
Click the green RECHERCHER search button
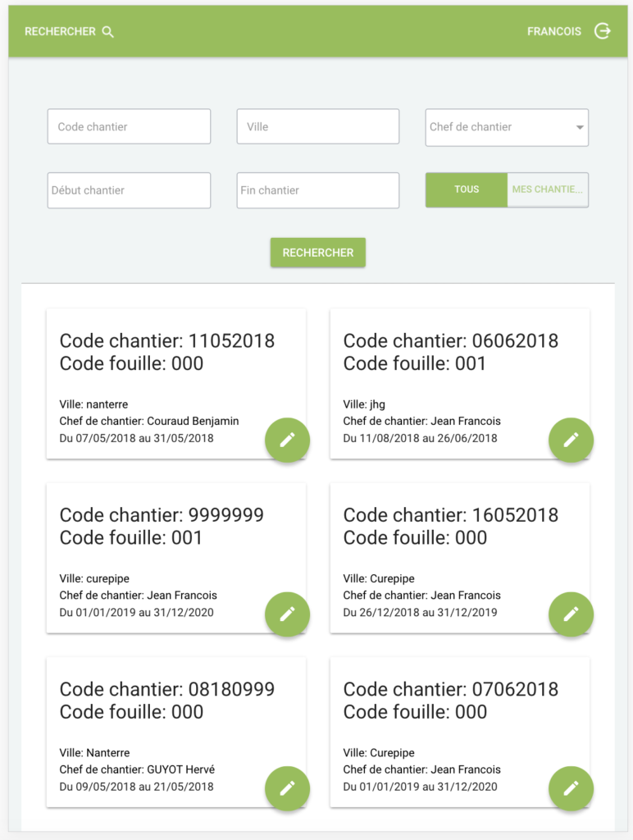(318, 253)
